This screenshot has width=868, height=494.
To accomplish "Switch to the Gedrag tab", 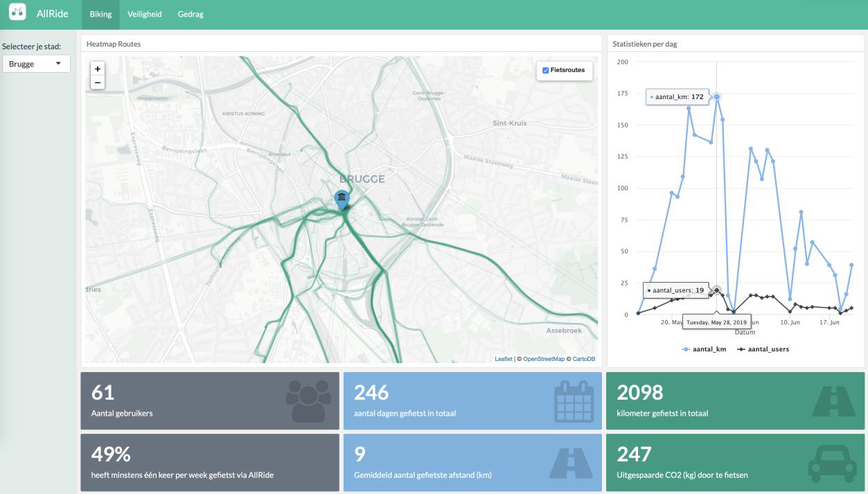I will click(191, 14).
